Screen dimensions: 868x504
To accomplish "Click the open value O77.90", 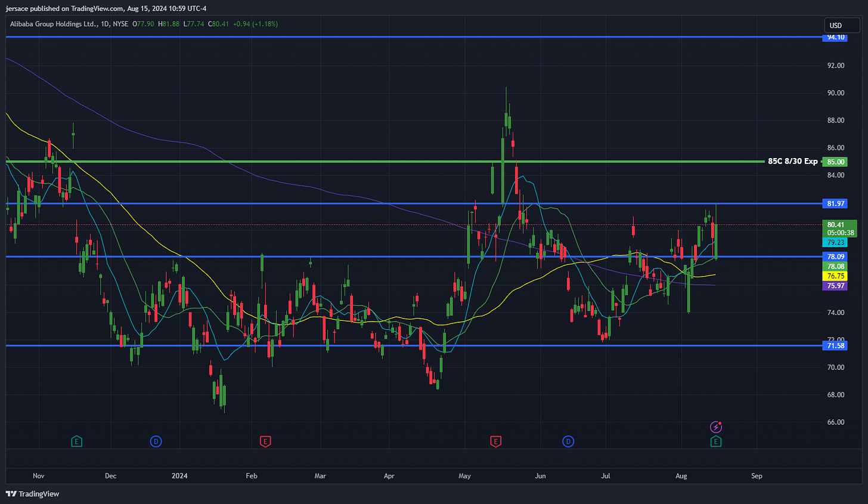I will 144,24.
